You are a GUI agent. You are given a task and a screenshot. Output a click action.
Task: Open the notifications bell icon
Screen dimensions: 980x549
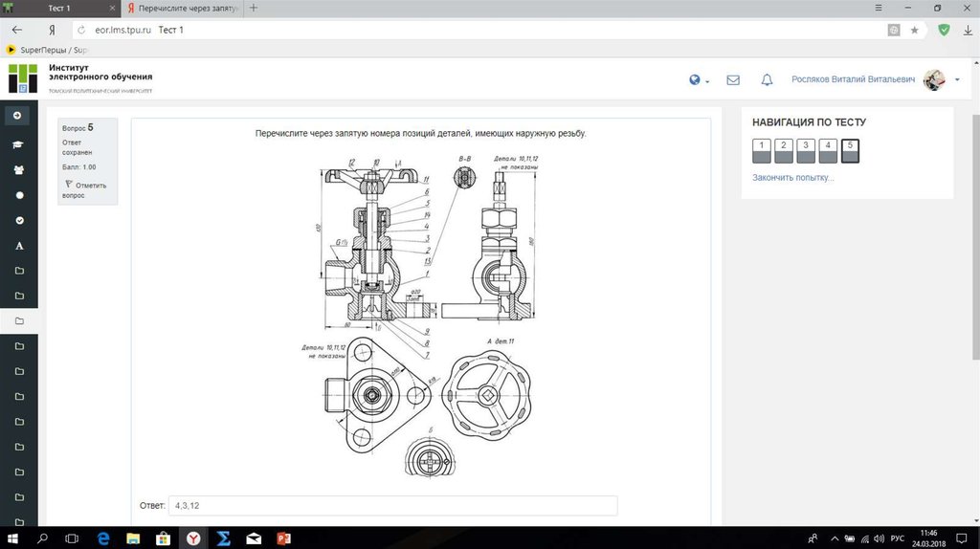(767, 80)
